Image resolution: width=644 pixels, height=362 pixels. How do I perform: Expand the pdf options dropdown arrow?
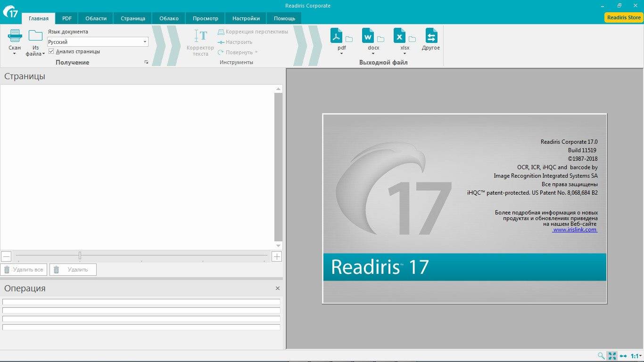coord(341,54)
